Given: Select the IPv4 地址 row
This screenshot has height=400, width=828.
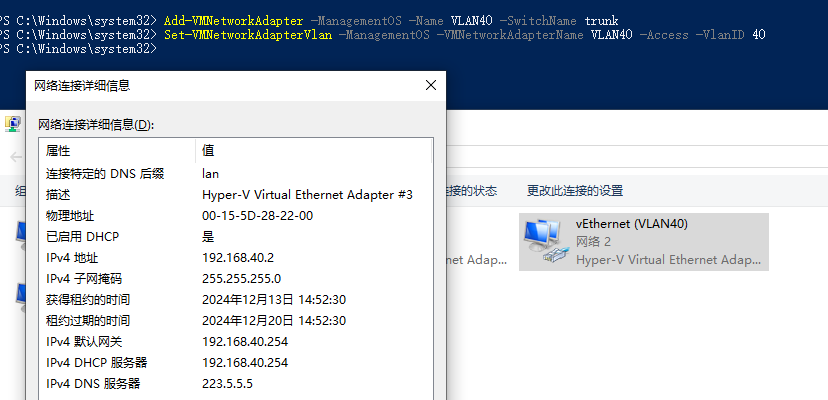Looking at the screenshot, I should coord(236,258).
